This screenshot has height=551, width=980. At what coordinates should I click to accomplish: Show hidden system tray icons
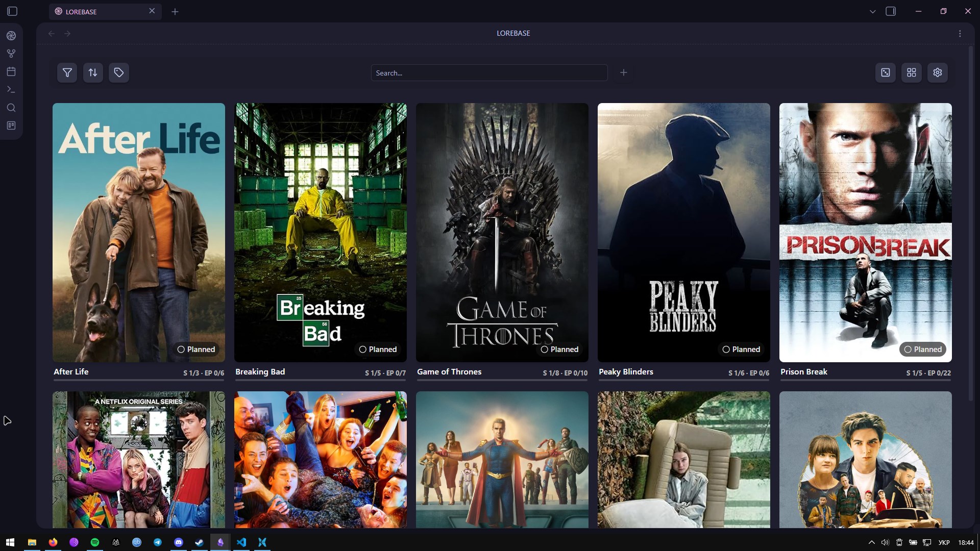[872, 542]
